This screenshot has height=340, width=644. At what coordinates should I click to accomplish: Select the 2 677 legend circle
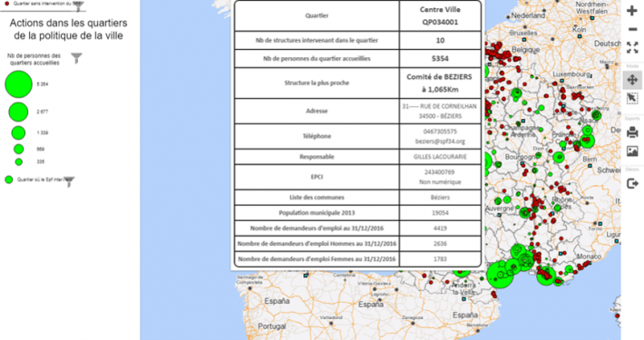18,112
